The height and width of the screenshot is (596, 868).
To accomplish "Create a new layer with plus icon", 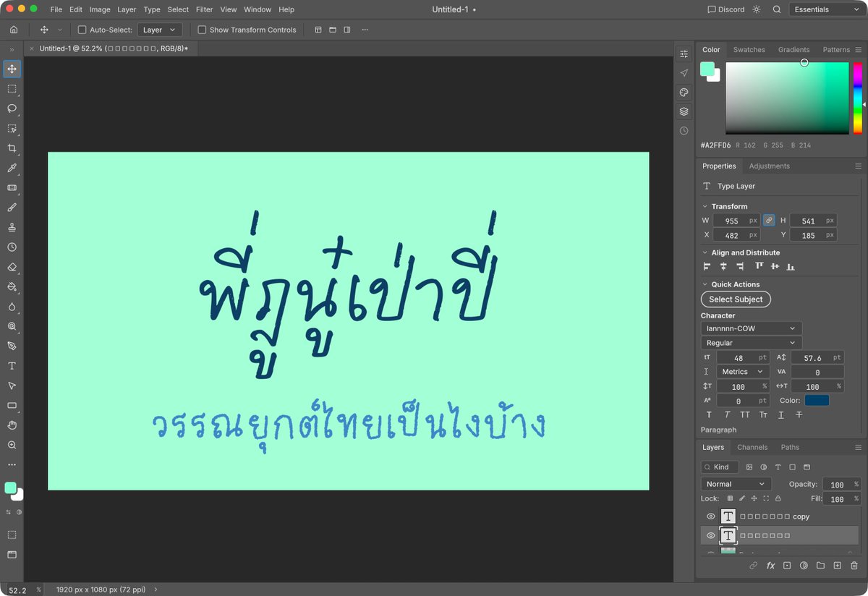I will tap(837, 566).
